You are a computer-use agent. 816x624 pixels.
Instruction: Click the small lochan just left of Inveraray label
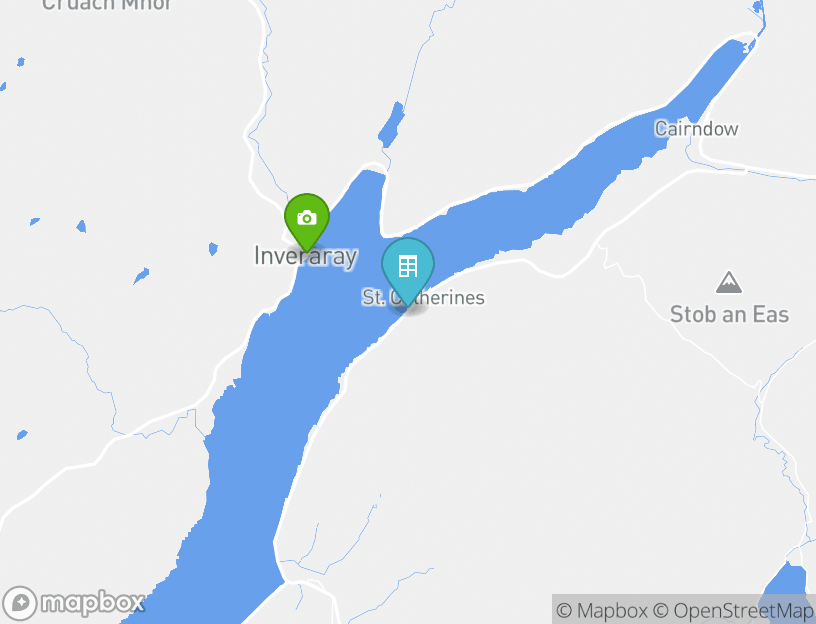point(213,249)
